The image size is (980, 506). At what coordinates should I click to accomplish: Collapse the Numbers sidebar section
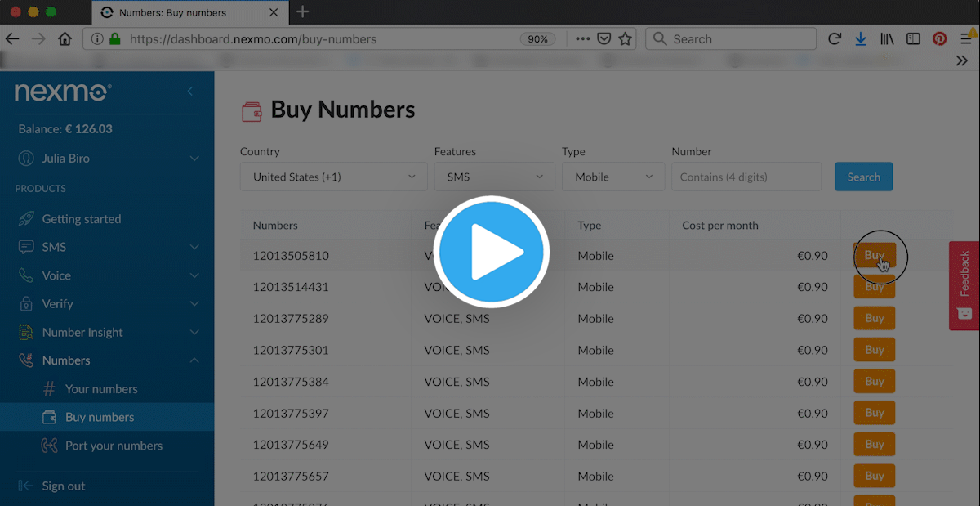pos(194,360)
